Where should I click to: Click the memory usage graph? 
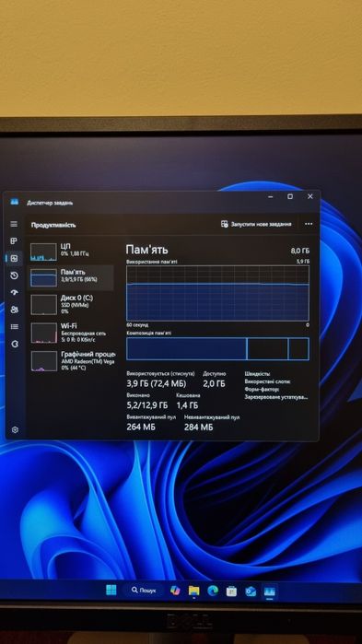[x=217, y=293]
